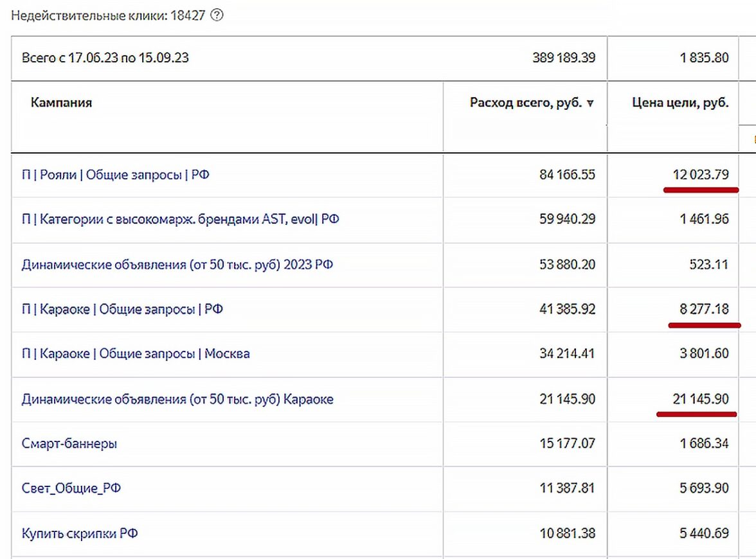Click the goal price cell 523.11
Image resolution: width=756 pixels, height=559 pixels.
coord(709,265)
